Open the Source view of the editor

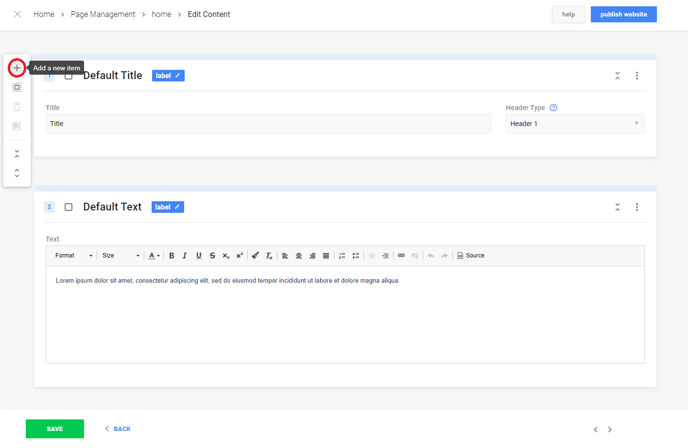[471, 255]
